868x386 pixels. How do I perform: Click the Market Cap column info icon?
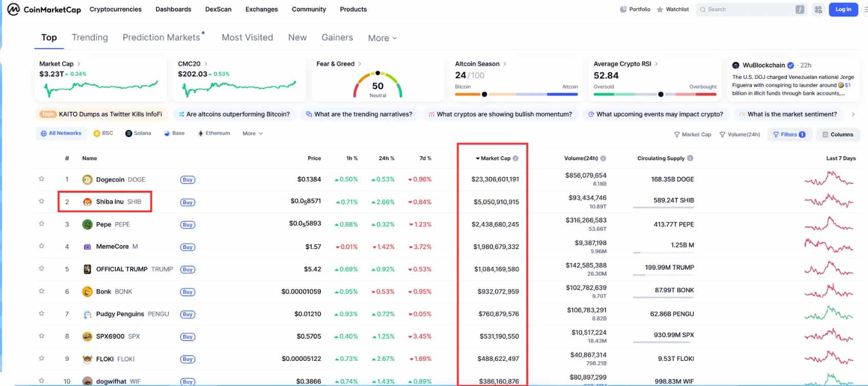[516, 158]
